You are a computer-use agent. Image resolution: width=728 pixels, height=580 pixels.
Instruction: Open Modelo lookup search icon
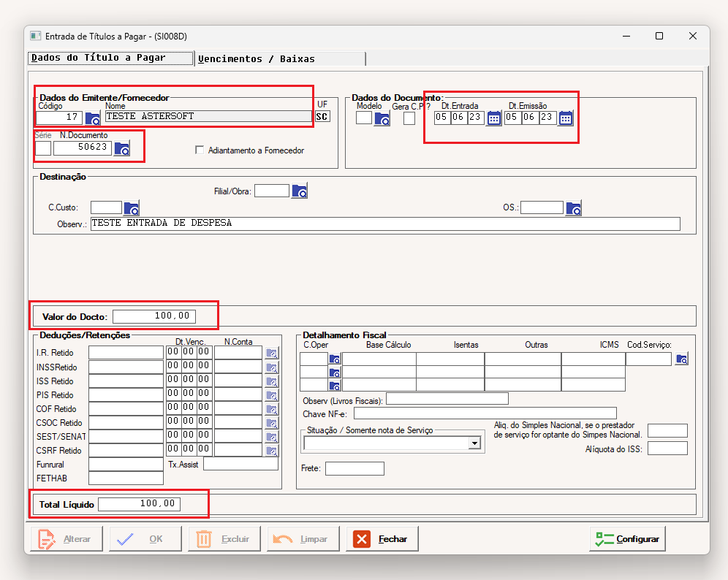(x=382, y=119)
